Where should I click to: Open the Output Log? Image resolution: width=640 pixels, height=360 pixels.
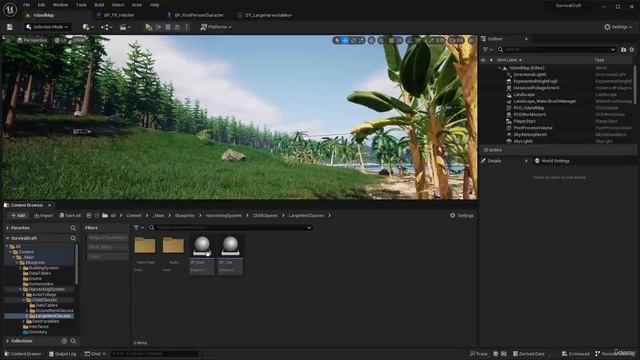pyautogui.click(x=62, y=354)
